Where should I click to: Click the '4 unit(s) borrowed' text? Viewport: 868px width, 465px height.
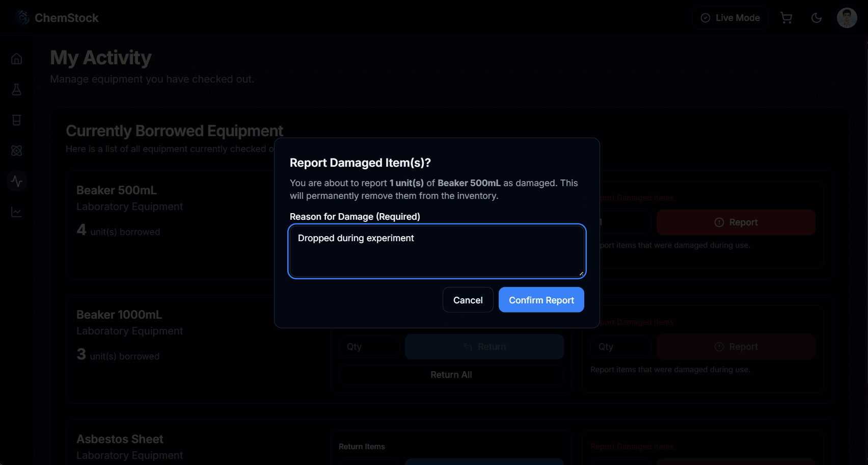[118, 230]
